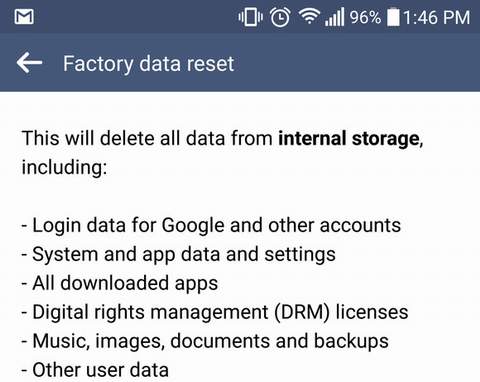
Task: Tap the cellular signal bars icon
Action: pos(335,17)
